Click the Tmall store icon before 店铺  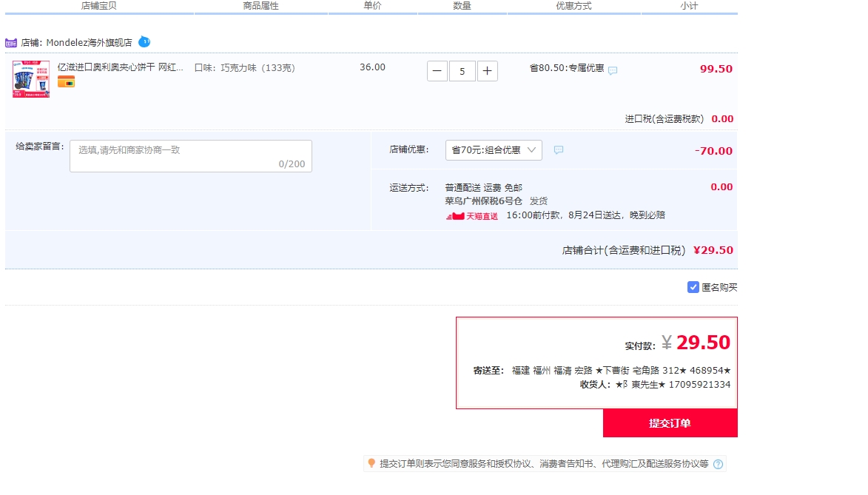pyautogui.click(x=11, y=43)
